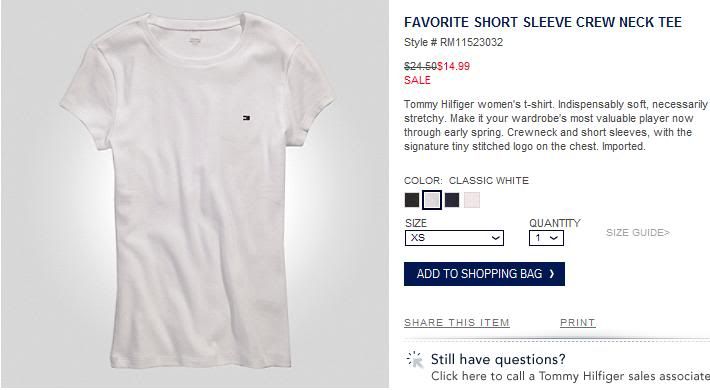Click the neck label inside the t-shirt collar
Screen dimensions: 710x390
[194, 41]
